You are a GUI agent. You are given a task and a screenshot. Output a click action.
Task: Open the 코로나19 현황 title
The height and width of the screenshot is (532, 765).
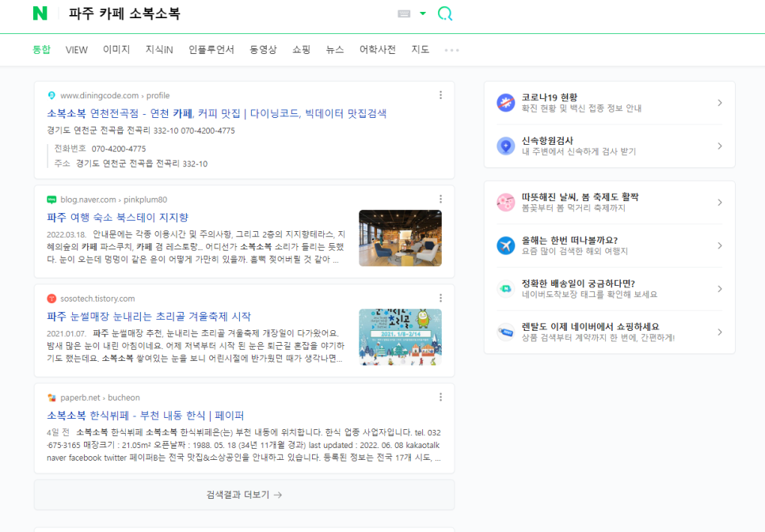(550, 97)
